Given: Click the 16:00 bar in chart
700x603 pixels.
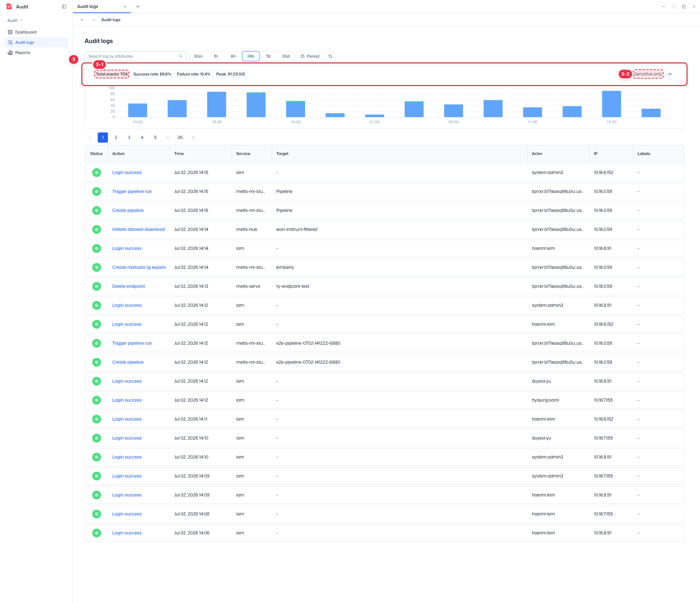Looking at the screenshot, I should click(217, 104).
